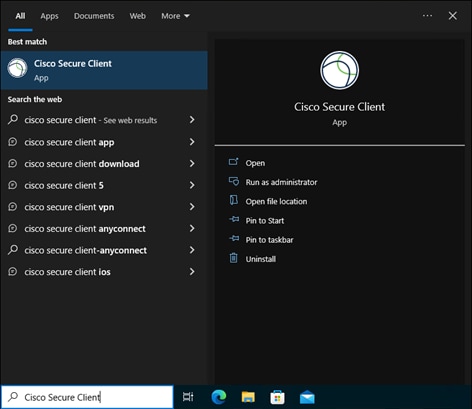Expand arrow for 'cisco secure client-anyconnect'
This screenshot has height=409, width=472.
pos(192,250)
